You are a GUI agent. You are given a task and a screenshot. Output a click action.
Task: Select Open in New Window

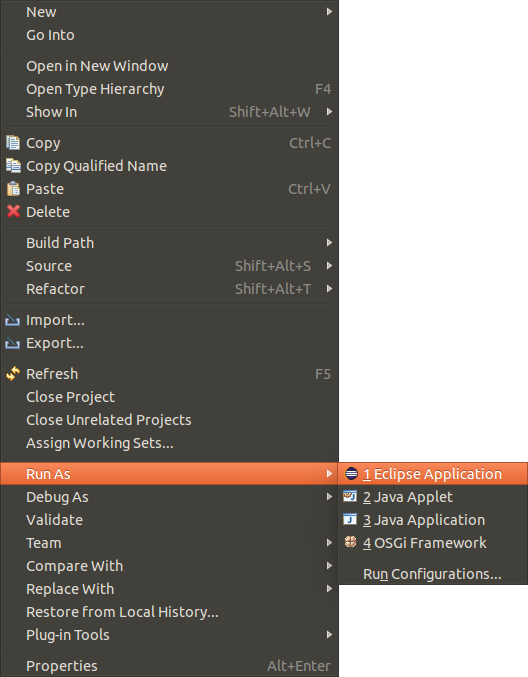[x=169, y=66]
